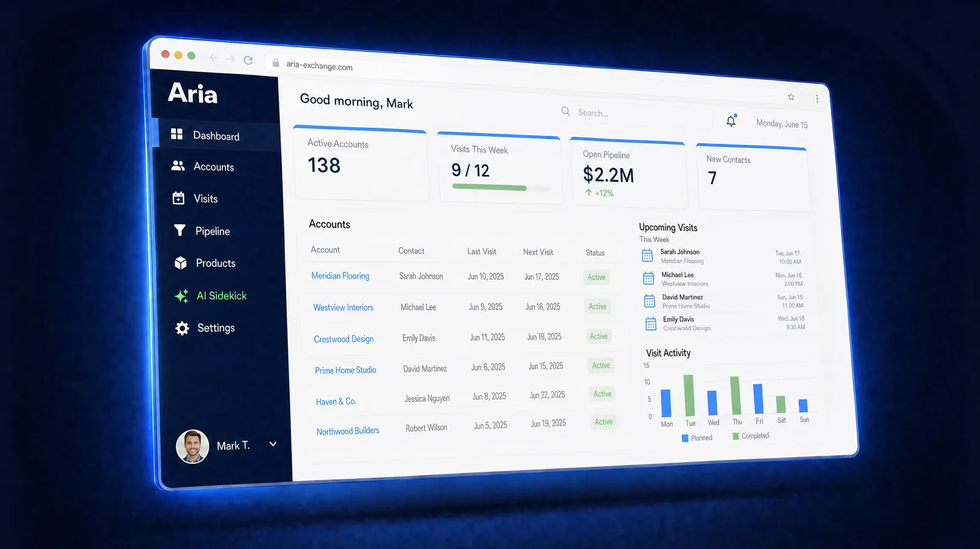Click Active status badge for Northwood Builders
This screenshot has width=980, height=549.
tap(603, 422)
